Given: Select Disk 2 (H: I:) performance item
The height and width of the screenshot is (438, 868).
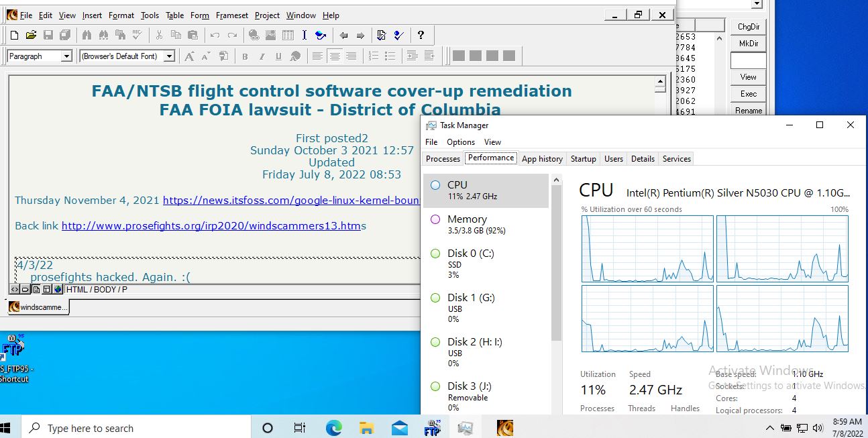Looking at the screenshot, I should tap(486, 352).
